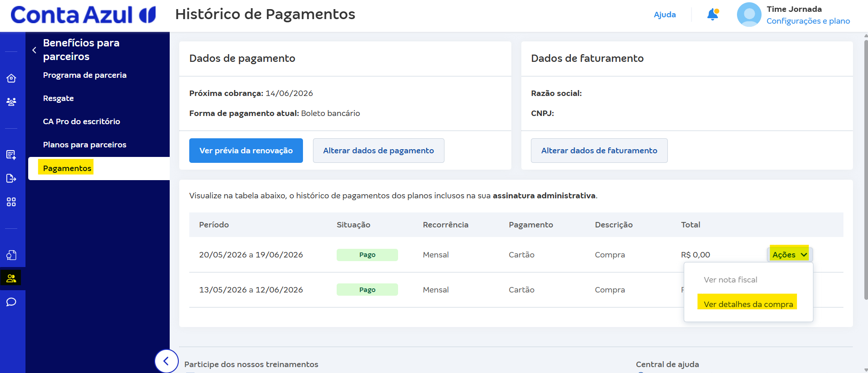Open the home icon in sidebar

tap(11, 78)
